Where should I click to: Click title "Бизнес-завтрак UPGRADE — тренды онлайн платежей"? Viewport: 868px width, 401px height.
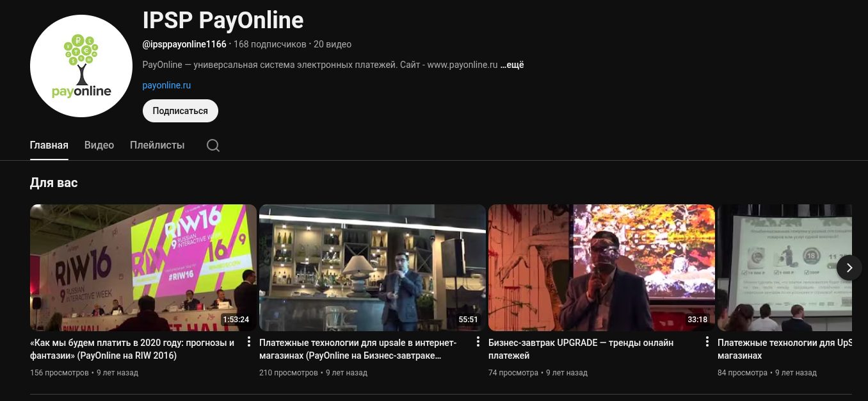click(x=580, y=349)
